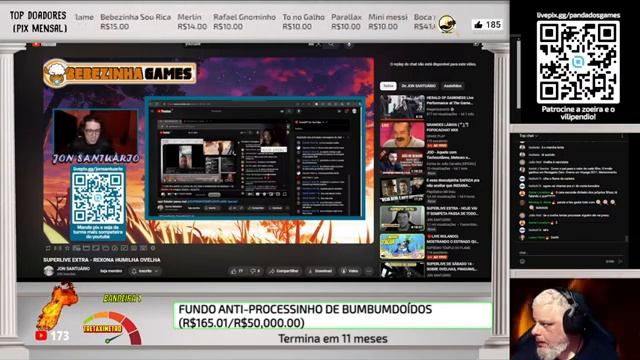This screenshot has height=360, width=640.
Task: Click the send message arrow in chat
Action: coord(620,261)
